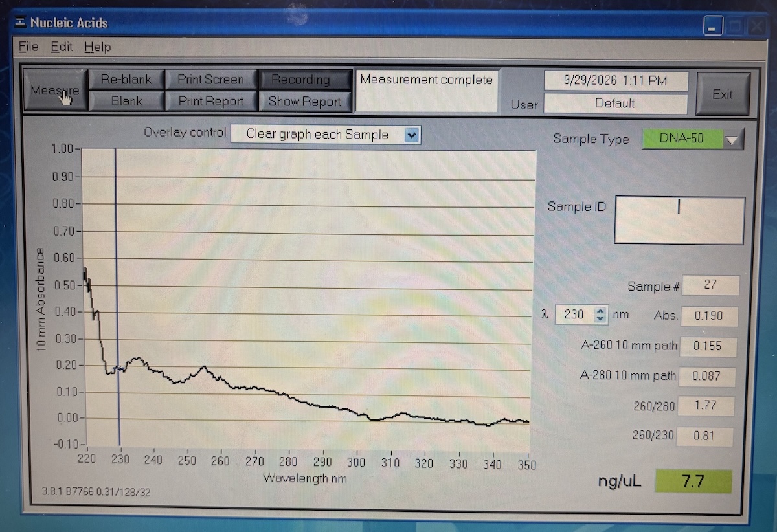Open the File menu

click(x=28, y=47)
